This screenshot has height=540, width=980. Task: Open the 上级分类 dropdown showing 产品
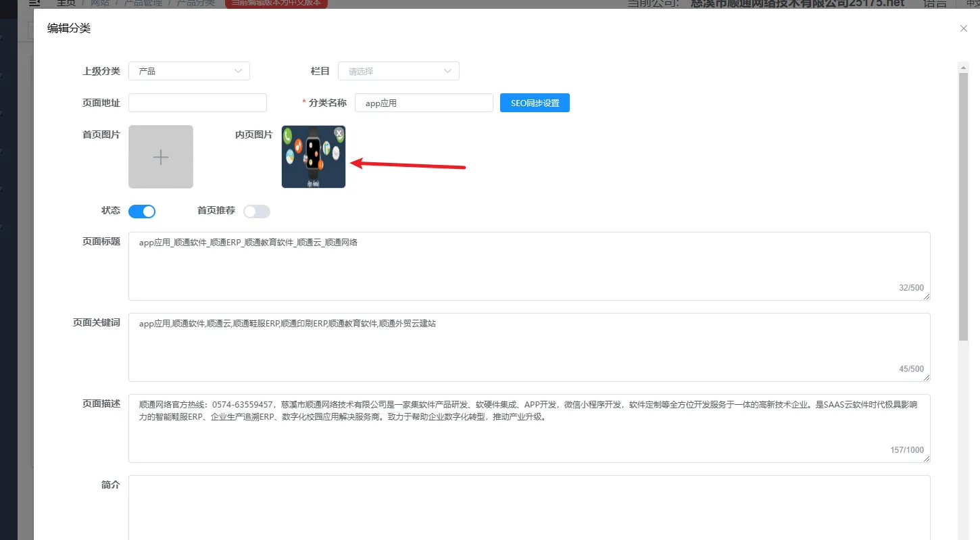(189, 71)
